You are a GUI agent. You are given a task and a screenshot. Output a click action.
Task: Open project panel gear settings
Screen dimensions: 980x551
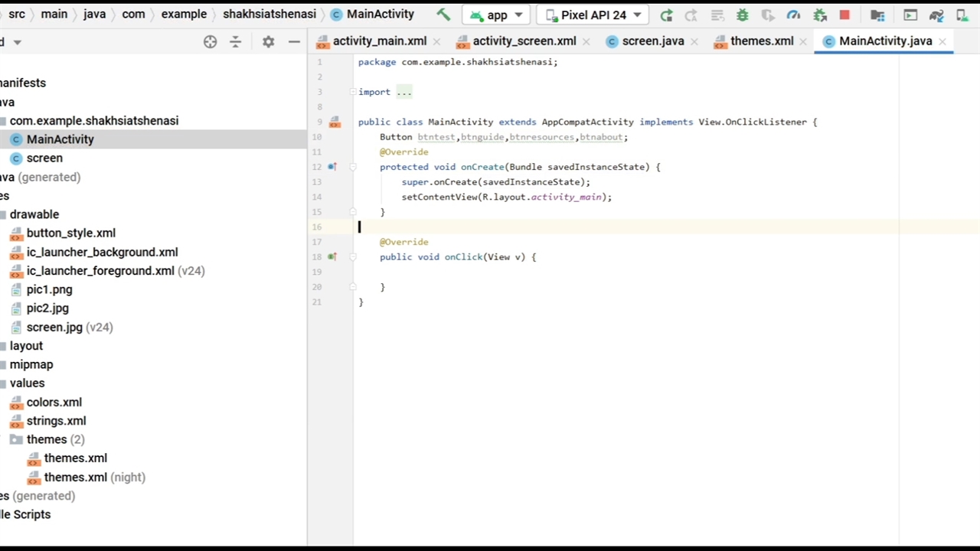268,42
